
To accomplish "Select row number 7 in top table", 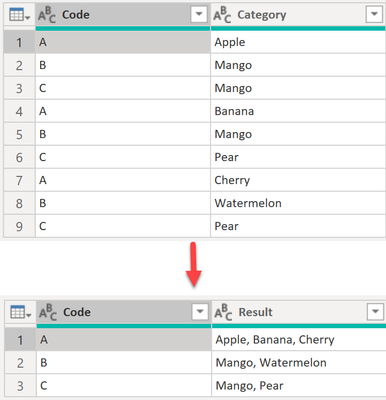I will [x=19, y=180].
